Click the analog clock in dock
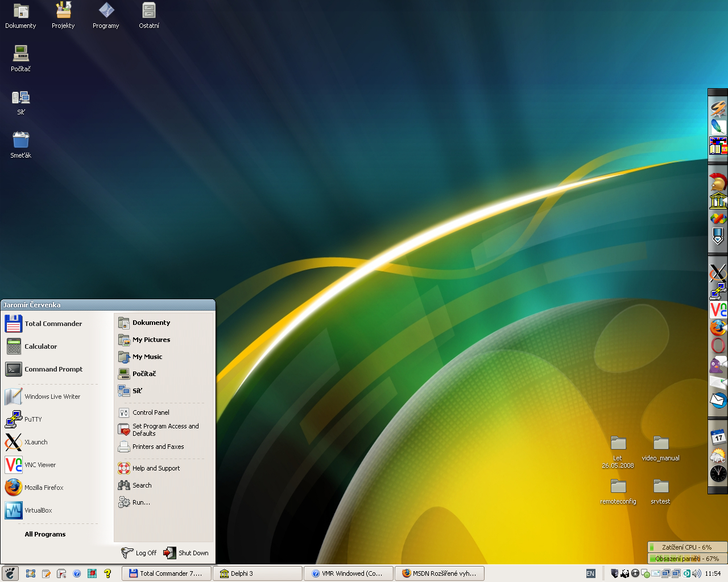728x582 pixels. [718, 473]
